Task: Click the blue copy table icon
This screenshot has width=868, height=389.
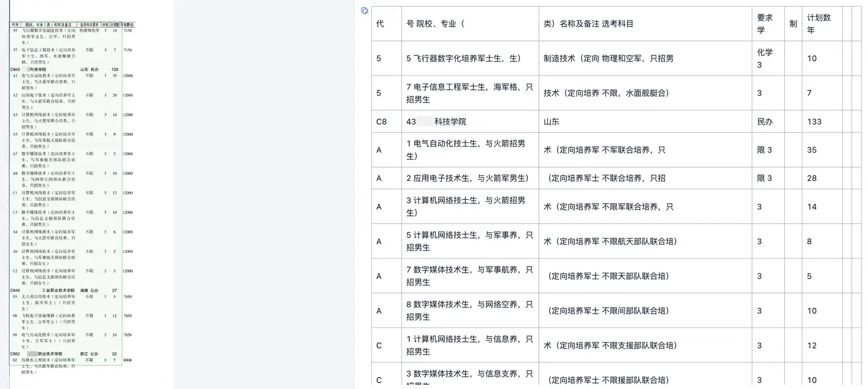Action: 364,11
